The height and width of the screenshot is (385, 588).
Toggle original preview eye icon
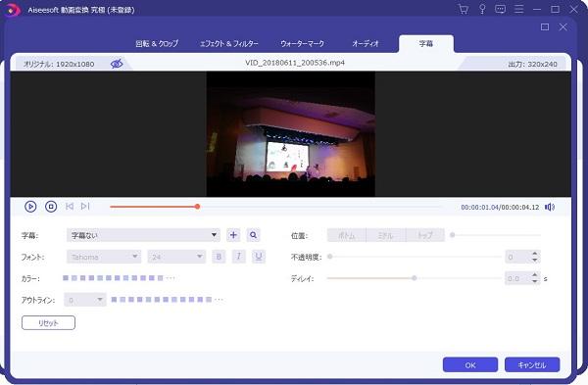[x=117, y=64]
